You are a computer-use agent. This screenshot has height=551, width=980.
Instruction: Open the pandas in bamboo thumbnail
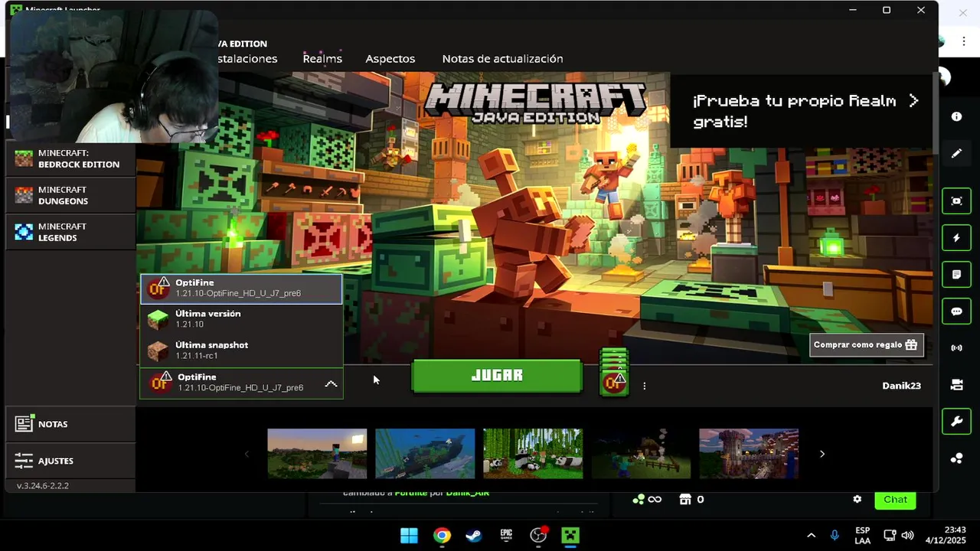pyautogui.click(x=533, y=454)
